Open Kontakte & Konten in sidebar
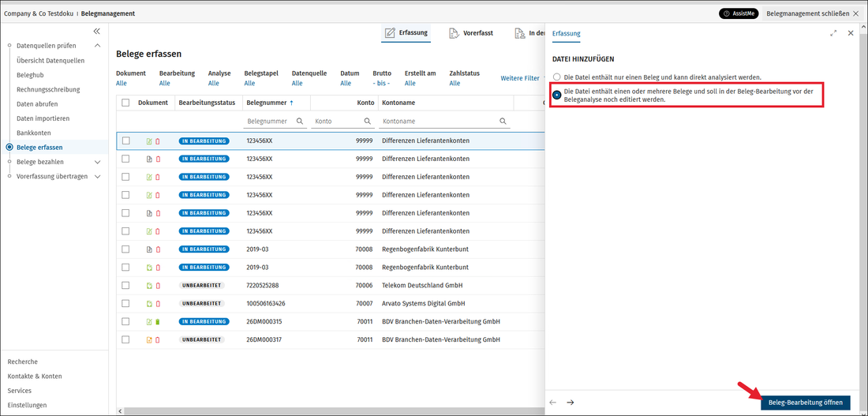The width and height of the screenshot is (868, 416). pos(35,376)
